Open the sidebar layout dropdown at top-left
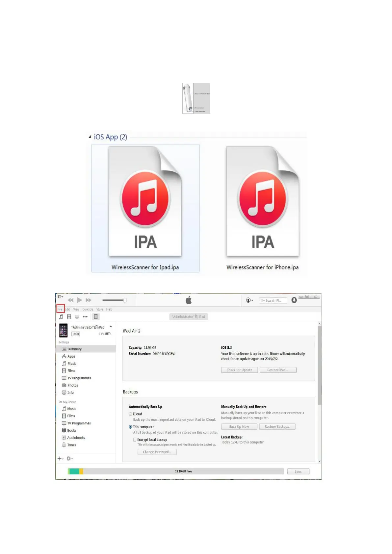392x554 pixels. pyautogui.click(x=60, y=297)
